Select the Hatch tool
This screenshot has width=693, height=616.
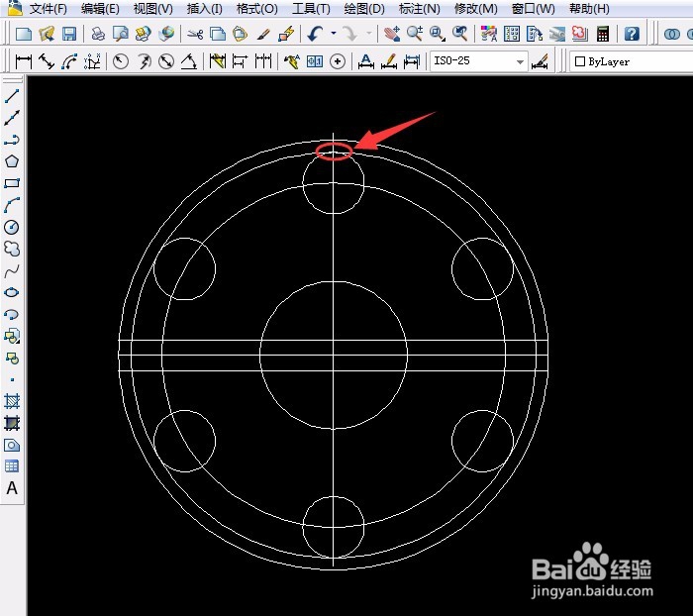coord(12,401)
